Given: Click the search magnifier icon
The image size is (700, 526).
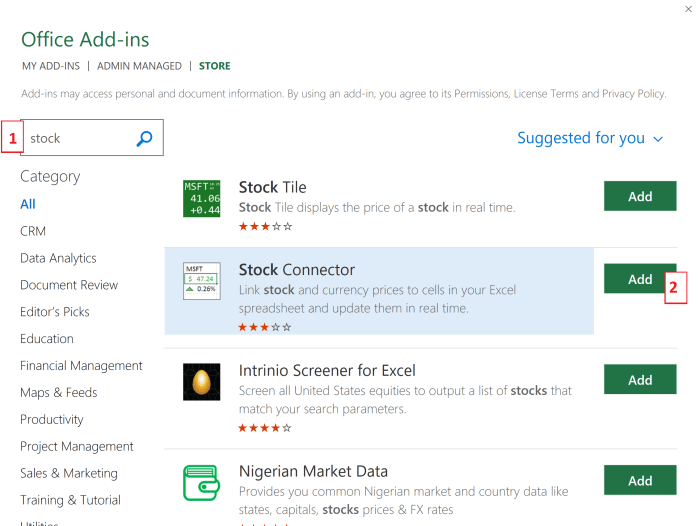Looking at the screenshot, I should [x=144, y=138].
